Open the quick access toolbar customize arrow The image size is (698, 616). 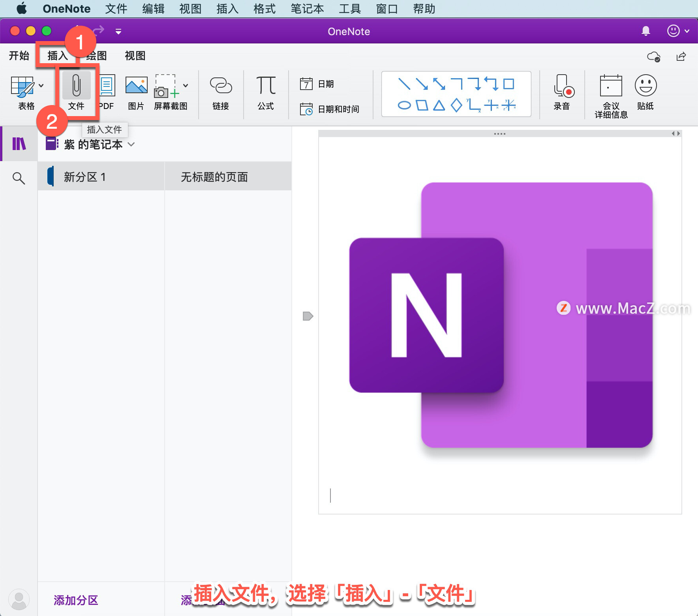[118, 31]
